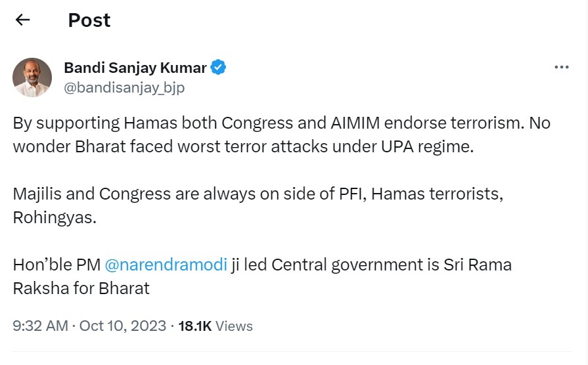The height and width of the screenshot is (365, 588).
Task: Click the word Rohingyas in the post
Action: pos(55,218)
